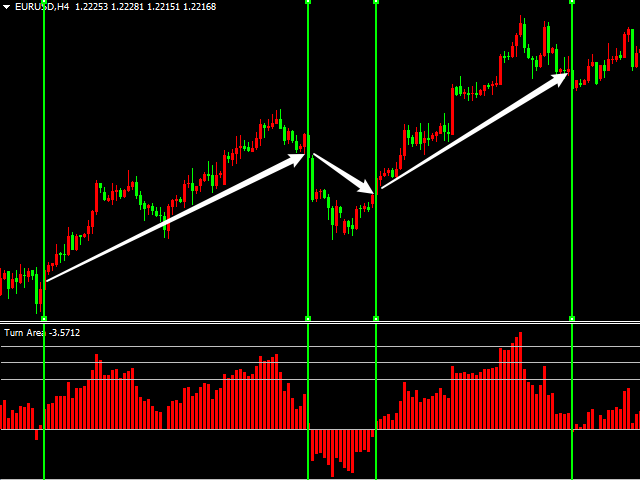Select the open price value 1.22253

[x=92, y=7]
